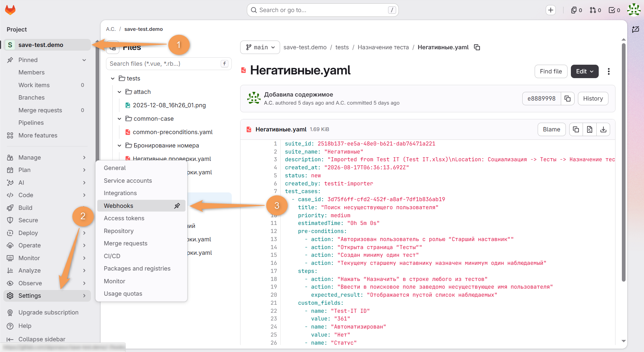Collapse Бронирование номера folder
This screenshot has width=644, height=352.
coord(119,145)
